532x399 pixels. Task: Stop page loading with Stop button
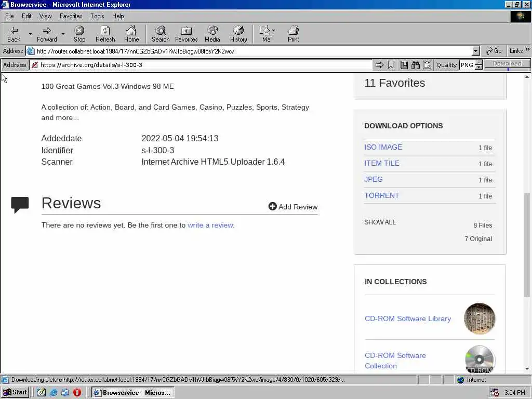(x=79, y=34)
